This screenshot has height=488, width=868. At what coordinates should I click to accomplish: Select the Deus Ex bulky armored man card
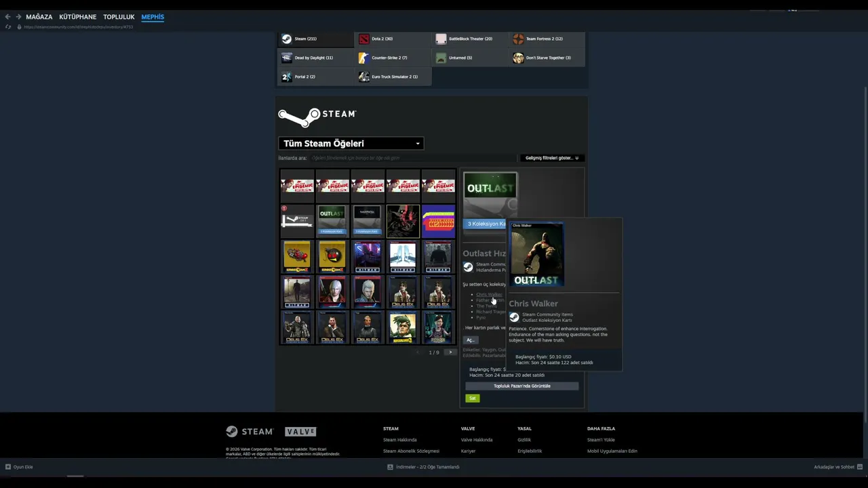(297, 327)
